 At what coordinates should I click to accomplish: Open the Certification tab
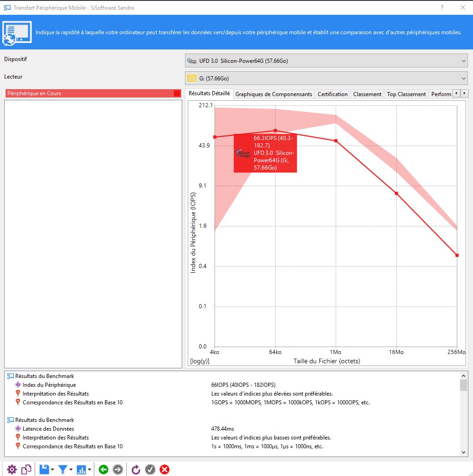[332, 94]
